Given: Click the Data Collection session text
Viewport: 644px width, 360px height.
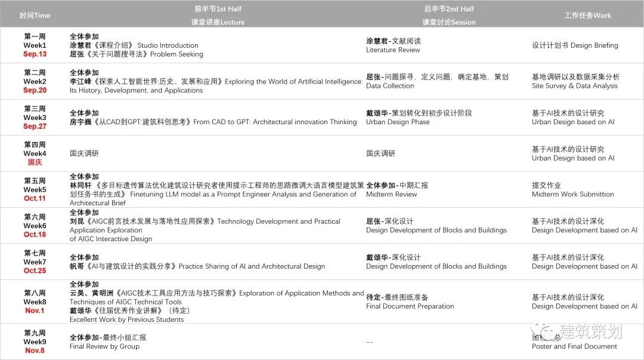Looking at the screenshot, I should click(x=390, y=86).
